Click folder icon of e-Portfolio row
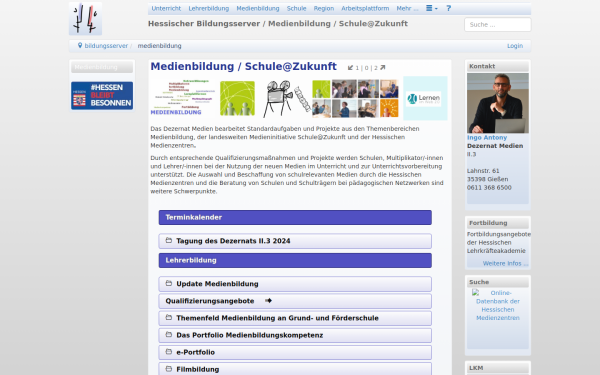 click(x=169, y=352)
